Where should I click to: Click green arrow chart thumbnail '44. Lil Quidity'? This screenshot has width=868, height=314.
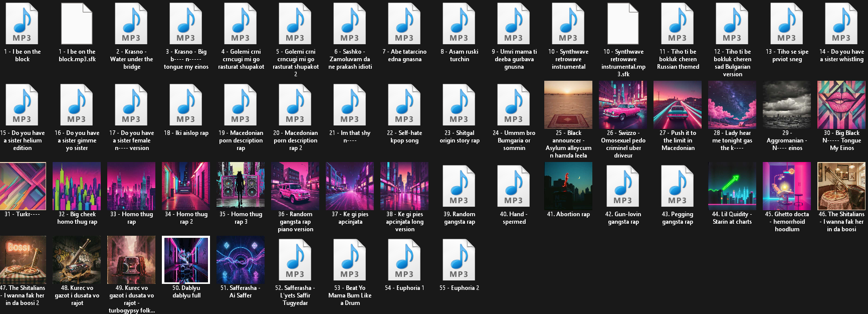732,186
